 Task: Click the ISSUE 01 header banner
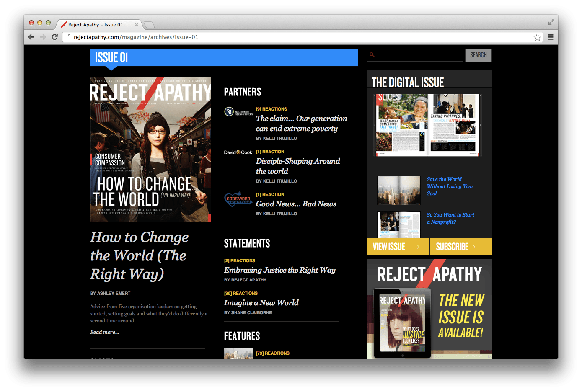[x=224, y=57]
